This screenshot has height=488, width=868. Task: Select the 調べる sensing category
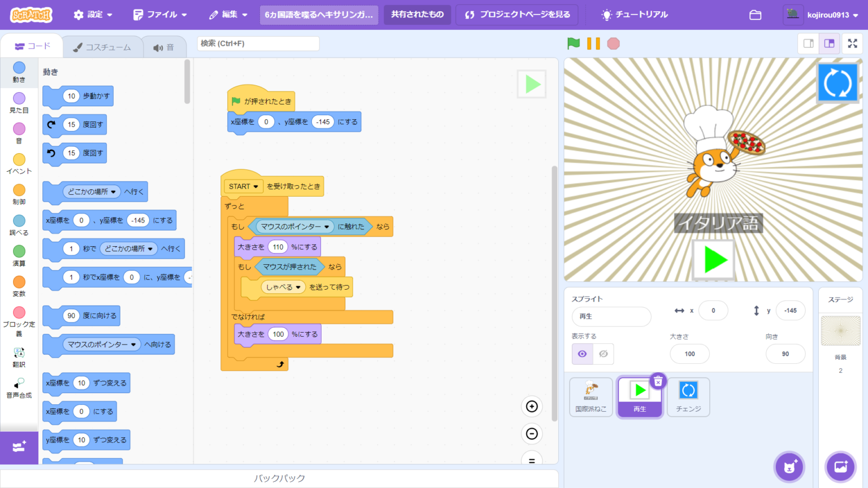[x=19, y=225]
